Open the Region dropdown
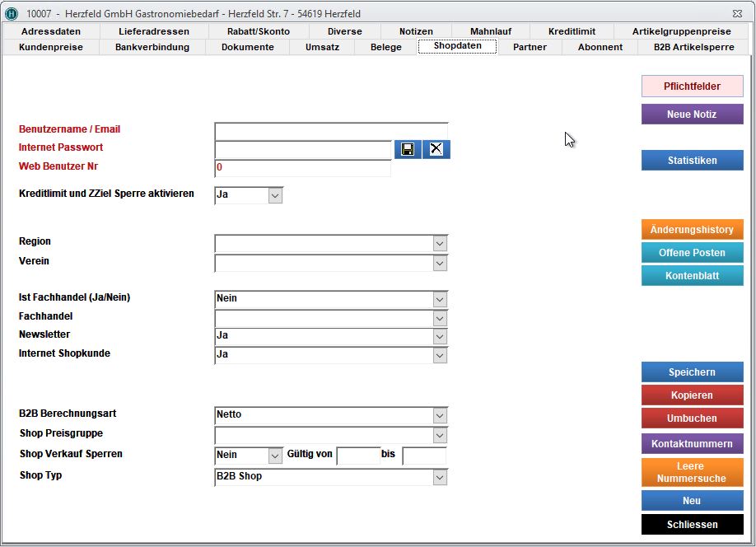The image size is (756, 547). pos(440,244)
